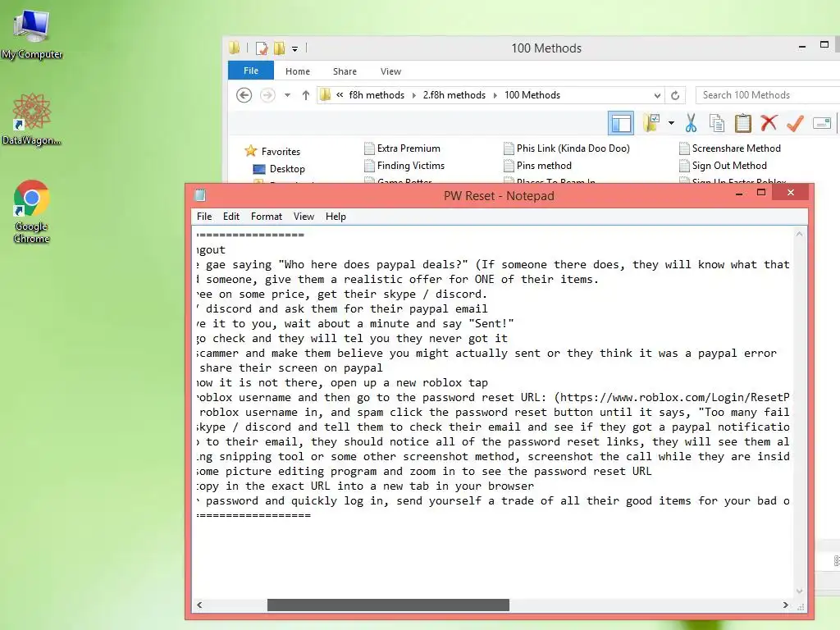
Task: Close the PW Reset Notepad window
Action: tap(790, 192)
